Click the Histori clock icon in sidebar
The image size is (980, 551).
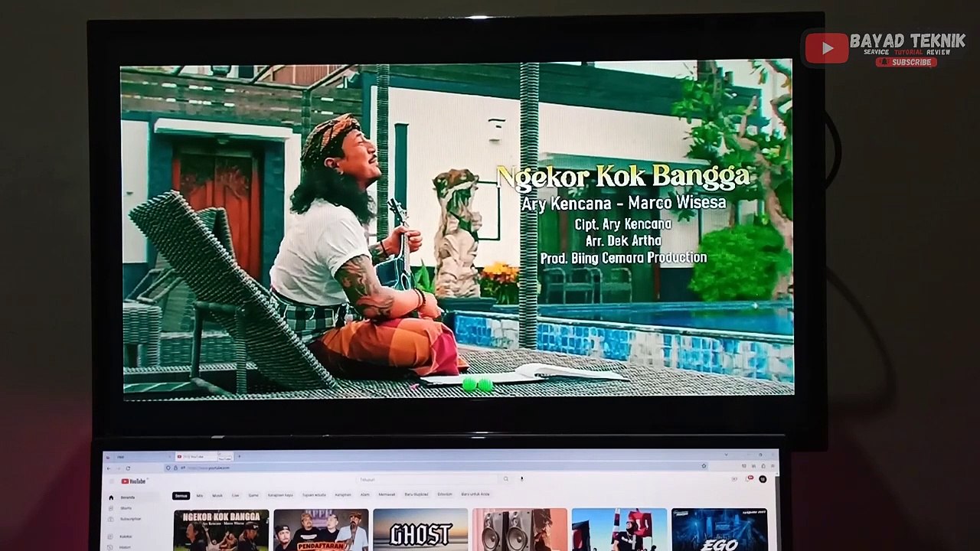click(111, 547)
